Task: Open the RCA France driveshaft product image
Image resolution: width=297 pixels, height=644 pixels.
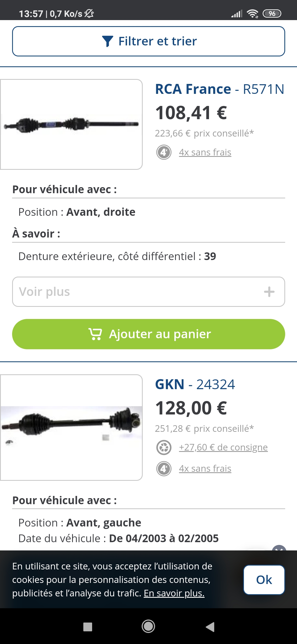Action: pos(71,124)
